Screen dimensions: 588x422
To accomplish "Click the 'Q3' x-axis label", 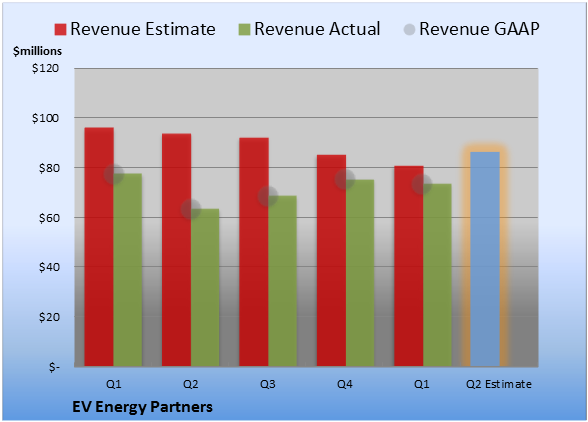I will pyautogui.click(x=268, y=384).
